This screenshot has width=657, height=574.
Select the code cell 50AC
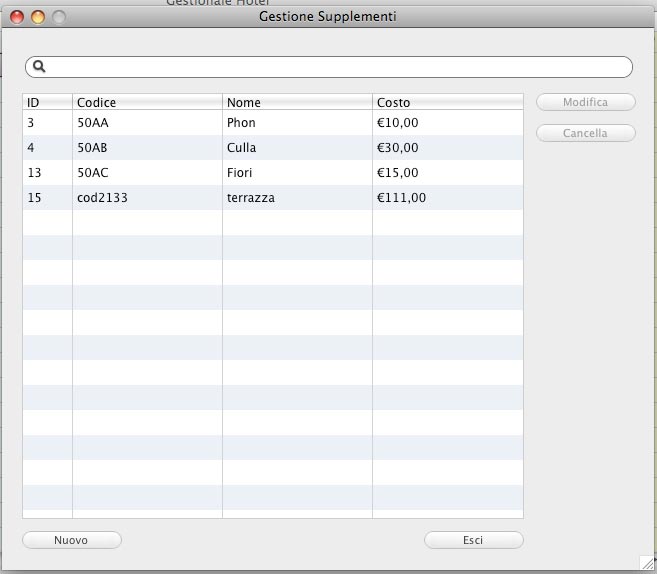click(x=147, y=173)
